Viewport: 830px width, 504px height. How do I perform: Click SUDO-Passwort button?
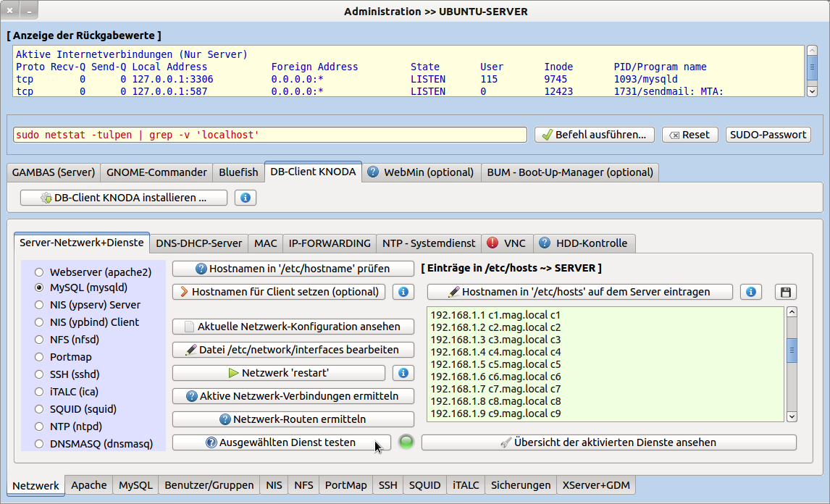tap(768, 135)
